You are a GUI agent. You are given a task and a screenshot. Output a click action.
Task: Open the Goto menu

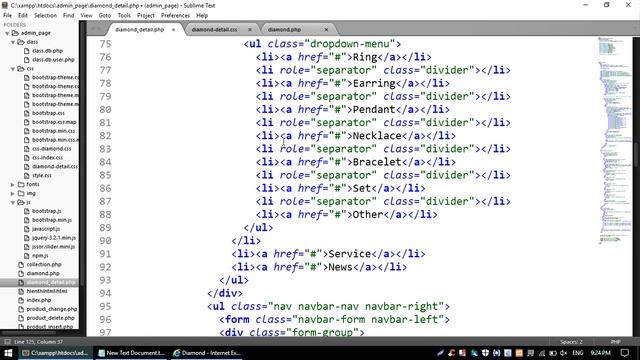(x=105, y=16)
